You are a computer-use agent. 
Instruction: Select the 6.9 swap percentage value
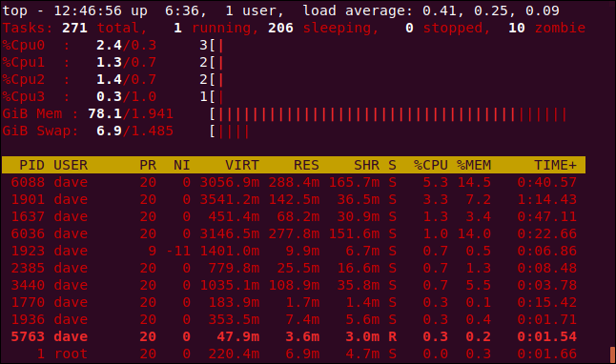[x=110, y=131]
